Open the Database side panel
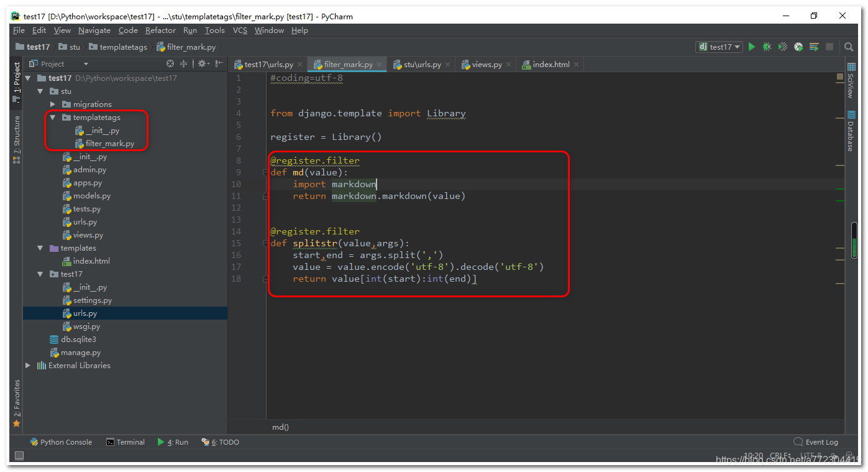 [x=851, y=131]
